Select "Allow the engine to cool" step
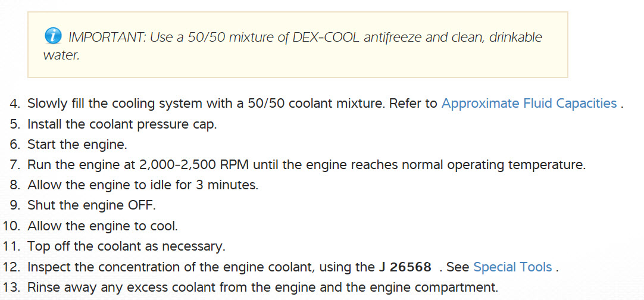Screen dimensions: 644x300 click(102, 226)
